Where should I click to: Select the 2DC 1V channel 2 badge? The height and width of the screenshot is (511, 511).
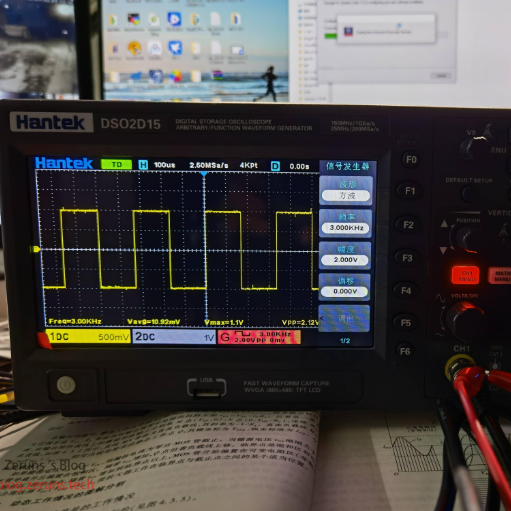[x=174, y=337]
